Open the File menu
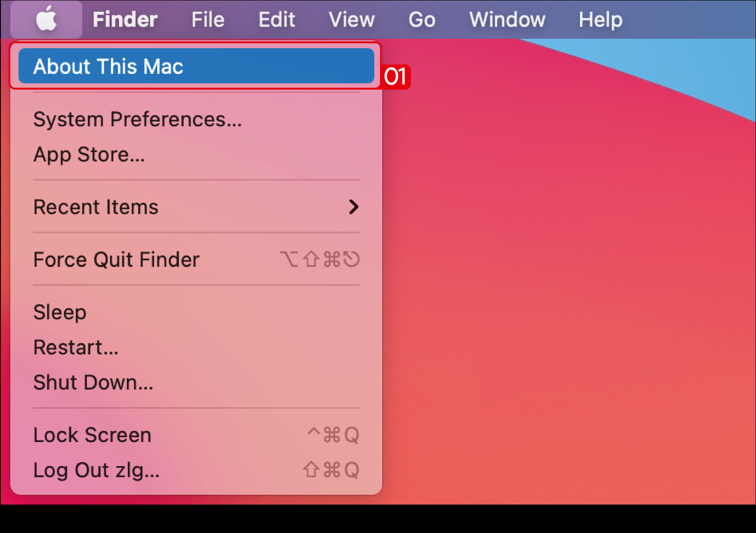 coord(208,19)
